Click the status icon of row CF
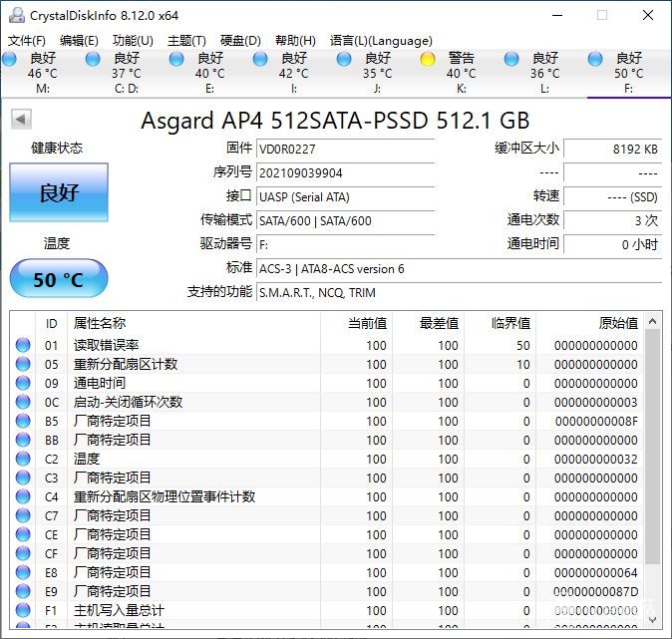 tap(23, 553)
